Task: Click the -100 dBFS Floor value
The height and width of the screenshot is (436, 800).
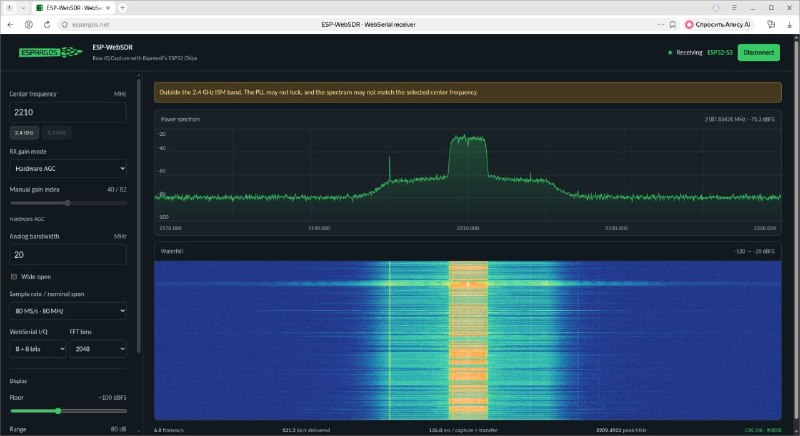Action: coord(112,397)
